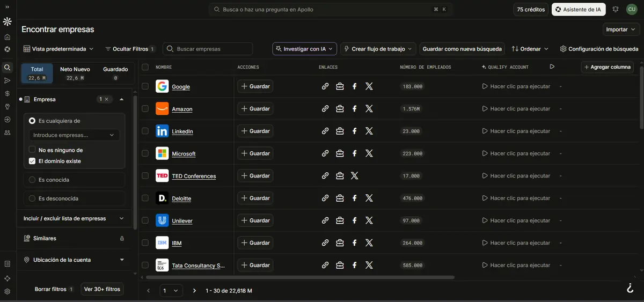Run Qualify Account play icon in header
Image resolution: width=644 pixels, height=302 pixels.
pos(552,67)
